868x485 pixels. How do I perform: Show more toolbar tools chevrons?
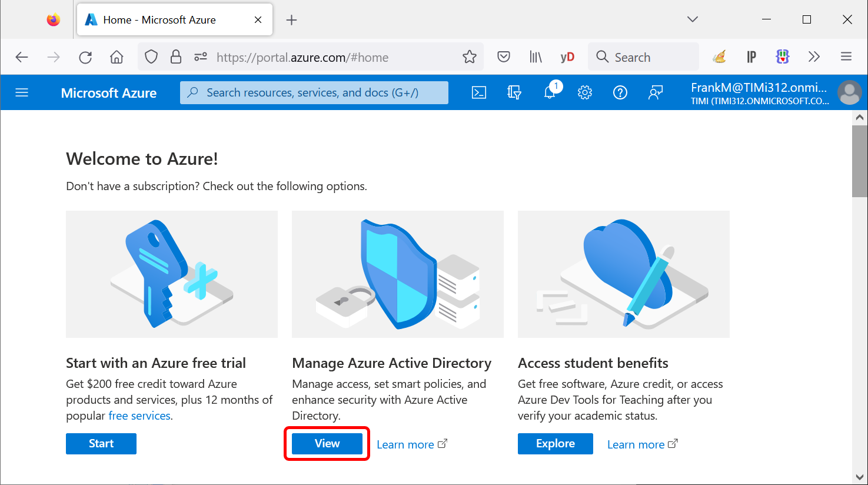(x=814, y=57)
